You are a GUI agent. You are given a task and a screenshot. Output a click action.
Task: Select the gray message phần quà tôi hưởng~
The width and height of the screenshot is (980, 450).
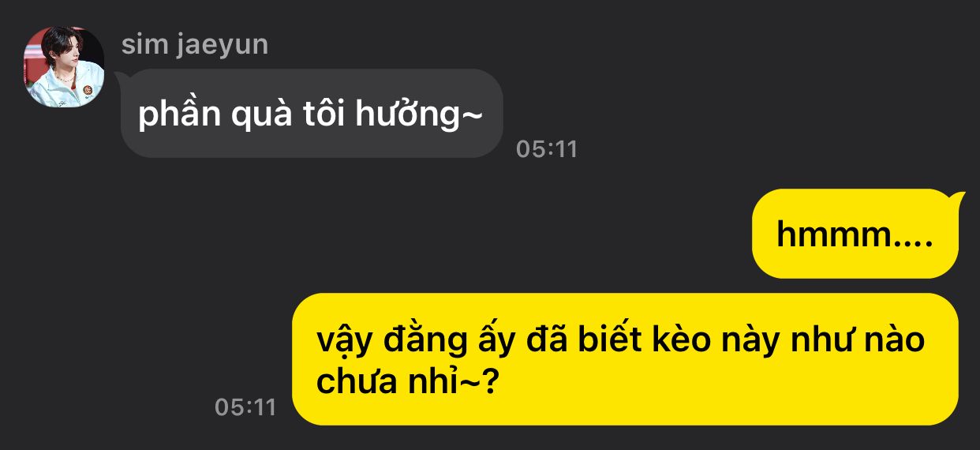click(x=312, y=113)
